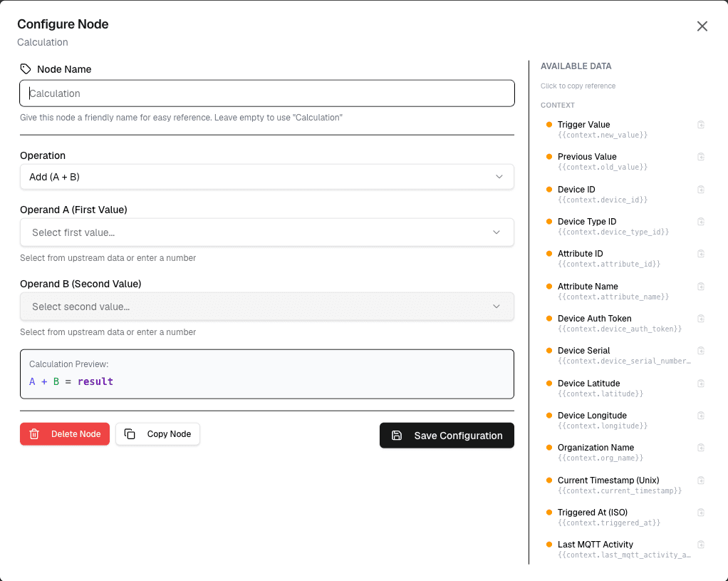The width and height of the screenshot is (728, 581).
Task: Open the Operation dropdown showing Add
Action: click(x=267, y=177)
